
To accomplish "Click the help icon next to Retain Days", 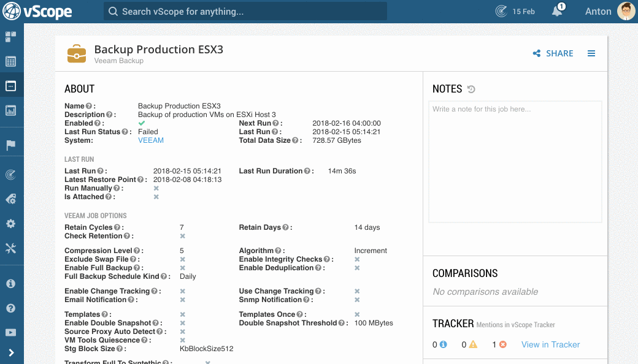I will 285,227.
